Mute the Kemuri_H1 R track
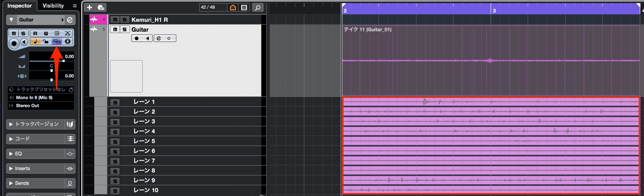The height and width of the screenshot is (196, 644). coord(115,20)
